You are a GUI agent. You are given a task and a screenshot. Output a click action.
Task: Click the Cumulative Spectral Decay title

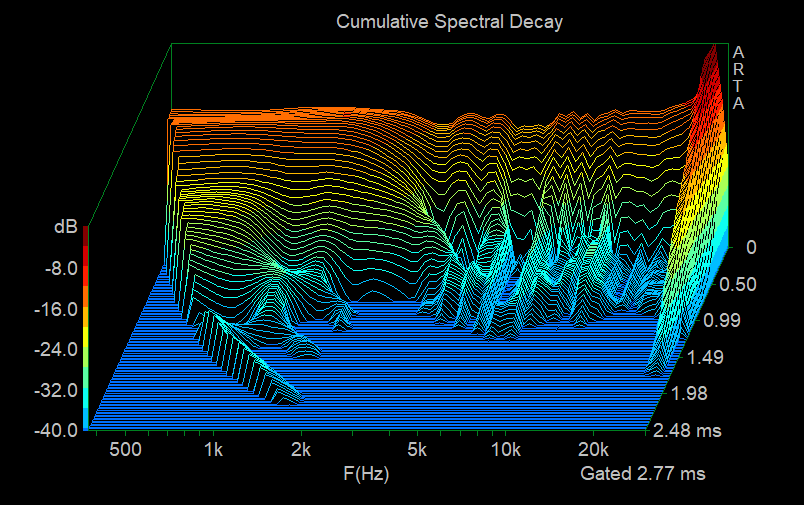(449, 21)
